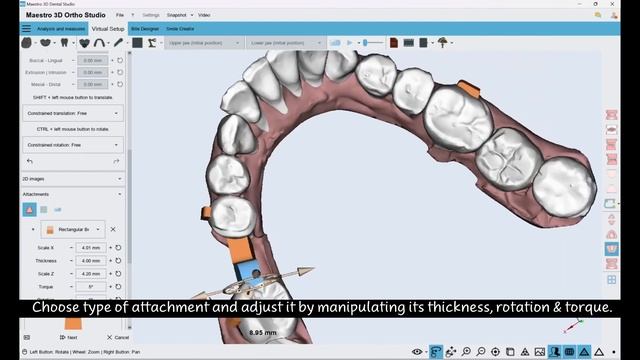The height and width of the screenshot is (360, 640).
Task: Click zoom out magnifier in bottom bar
Action: [x=481, y=351]
